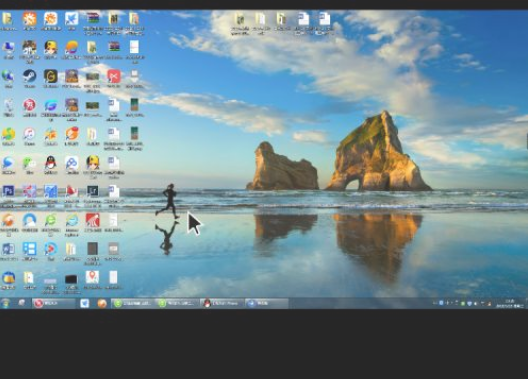Screen dimensions: 528x379
Task: Open the yellow folder at top-left of desktop
Action: tap(8, 19)
